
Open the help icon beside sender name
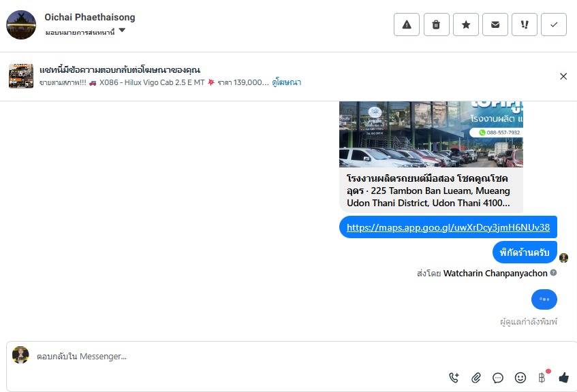pos(553,272)
